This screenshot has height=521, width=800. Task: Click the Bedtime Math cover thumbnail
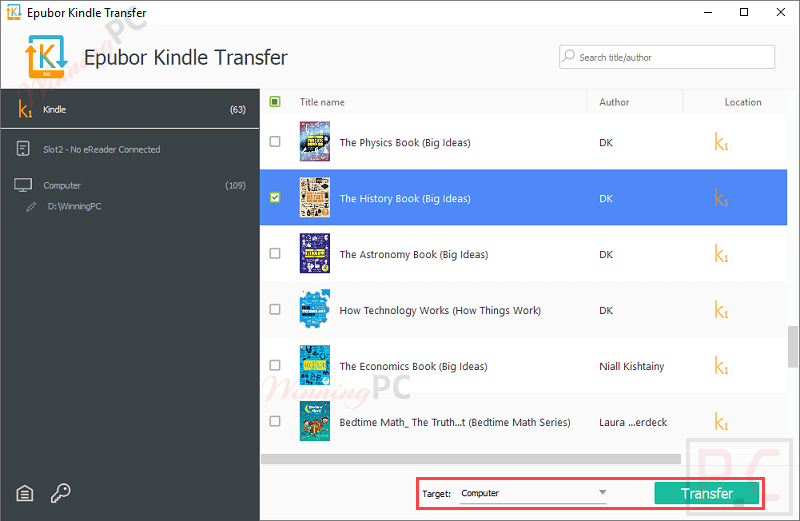pyautogui.click(x=315, y=421)
